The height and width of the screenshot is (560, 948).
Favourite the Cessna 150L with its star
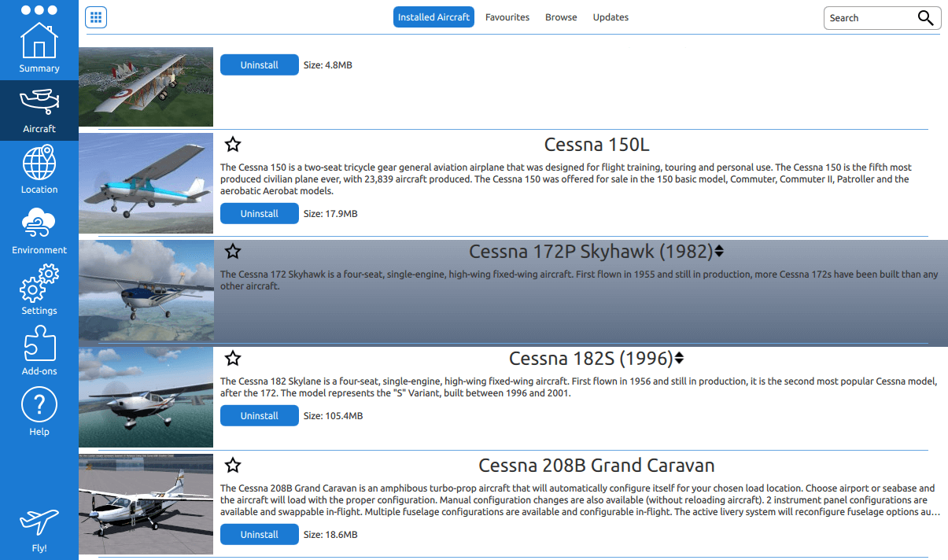[x=233, y=144]
